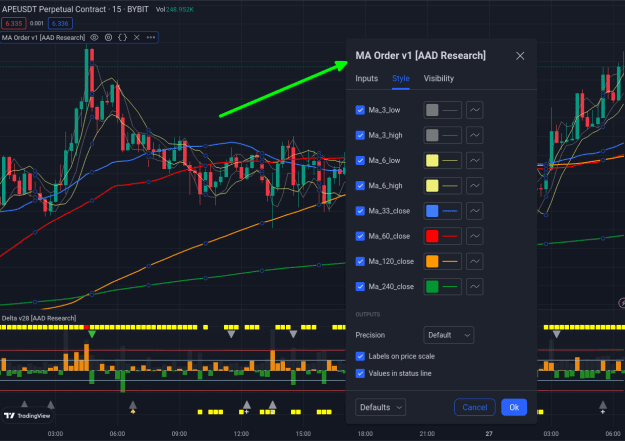Viewport: 625px width, 441px height.
Task: Disable the Ma_60_close plot checkbox
Action: pyautogui.click(x=360, y=236)
